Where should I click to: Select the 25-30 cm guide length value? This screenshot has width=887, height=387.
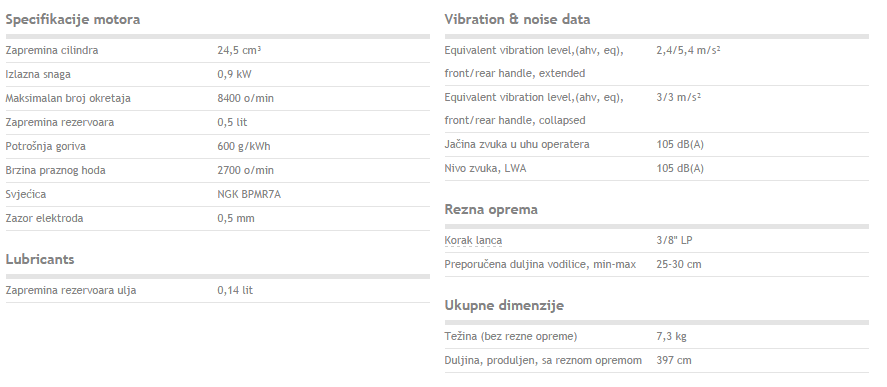679,264
